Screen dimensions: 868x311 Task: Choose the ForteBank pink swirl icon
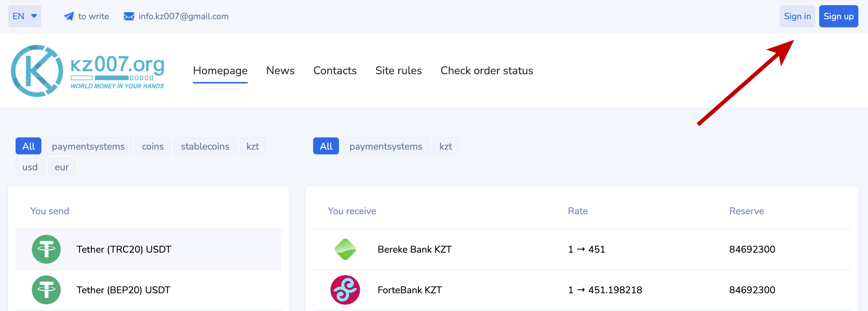[345, 290]
